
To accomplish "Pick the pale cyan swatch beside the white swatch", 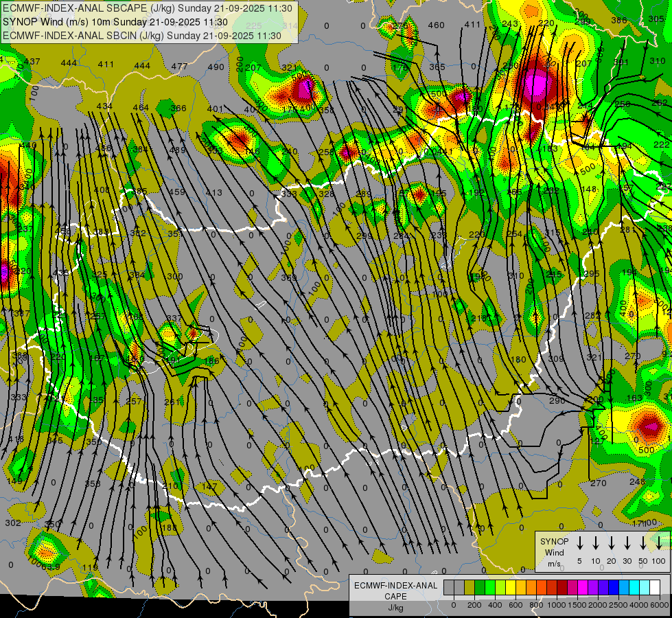I will (x=645, y=588).
